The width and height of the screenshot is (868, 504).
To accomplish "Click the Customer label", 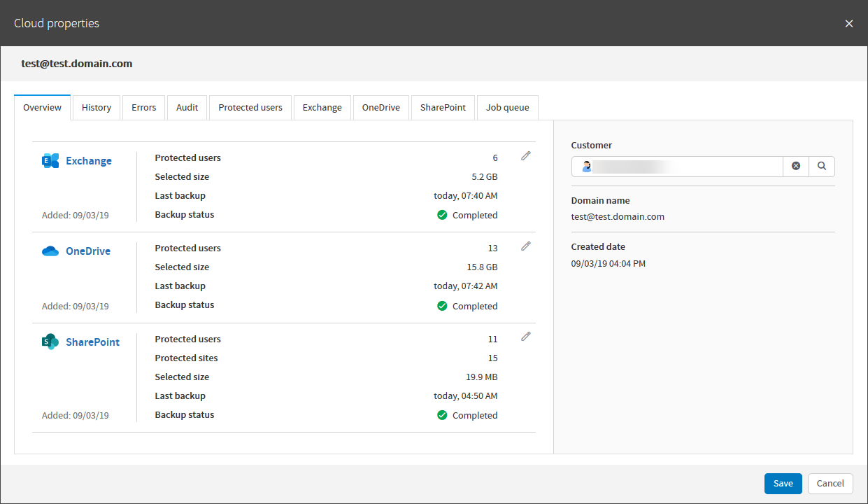I will tap(592, 146).
